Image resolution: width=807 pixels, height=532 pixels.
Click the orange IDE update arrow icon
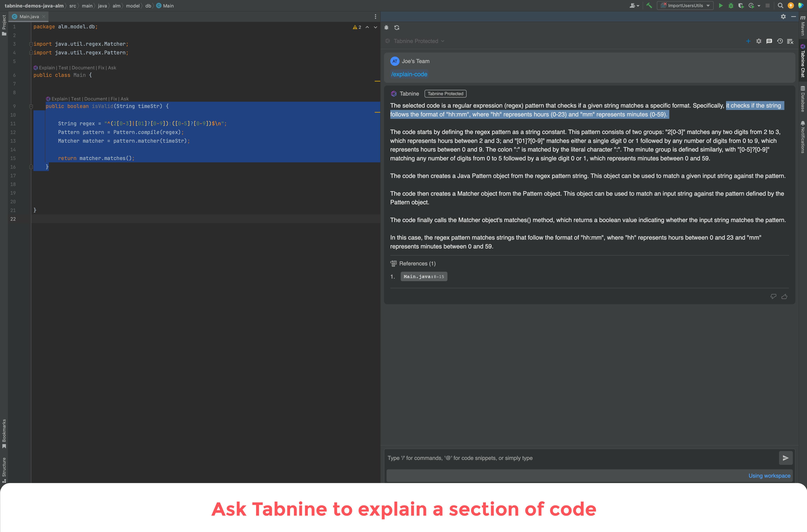791,6
